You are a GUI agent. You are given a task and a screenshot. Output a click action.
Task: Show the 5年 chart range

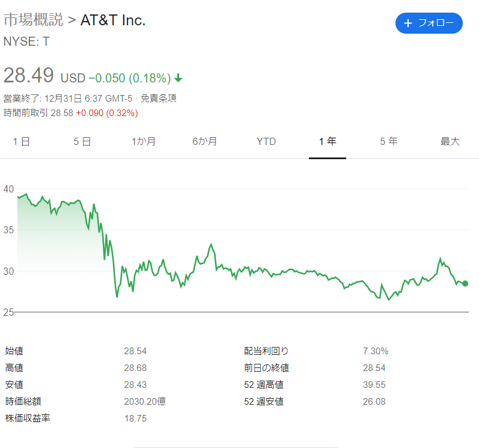coord(389,141)
